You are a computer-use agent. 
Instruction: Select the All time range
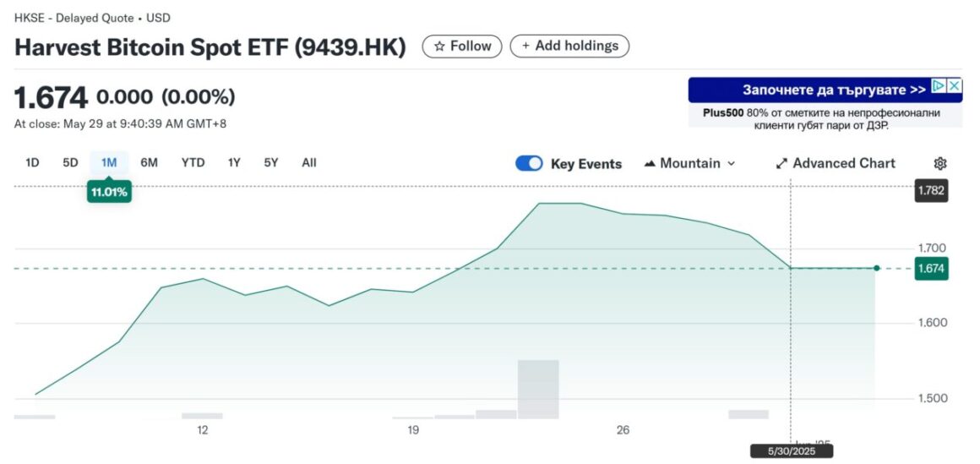click(x=309, y=162)
